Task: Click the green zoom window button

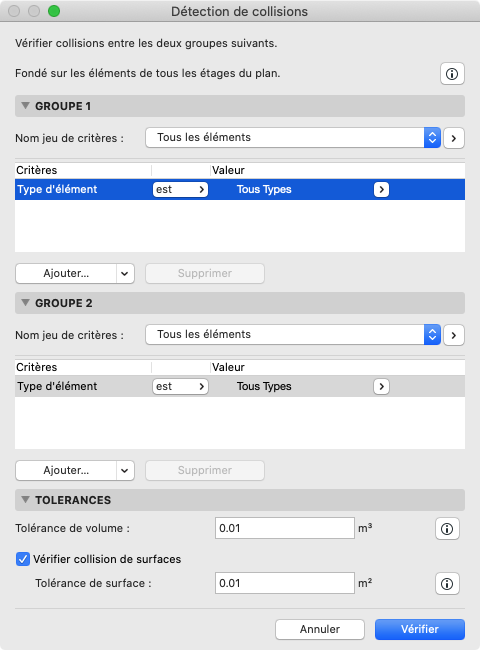Action: click(54, 11)
